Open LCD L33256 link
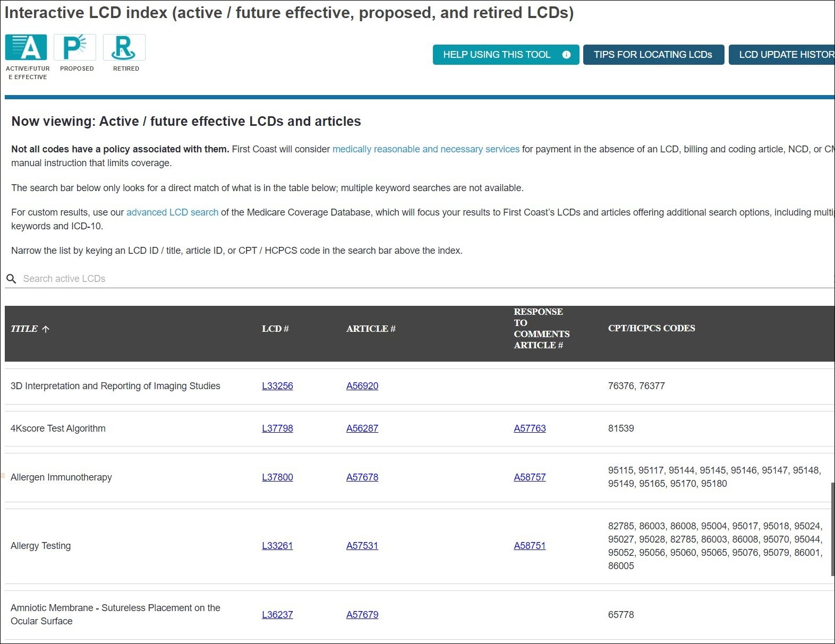Viewport: 835px width, 644px height. (x=277, y=386)
